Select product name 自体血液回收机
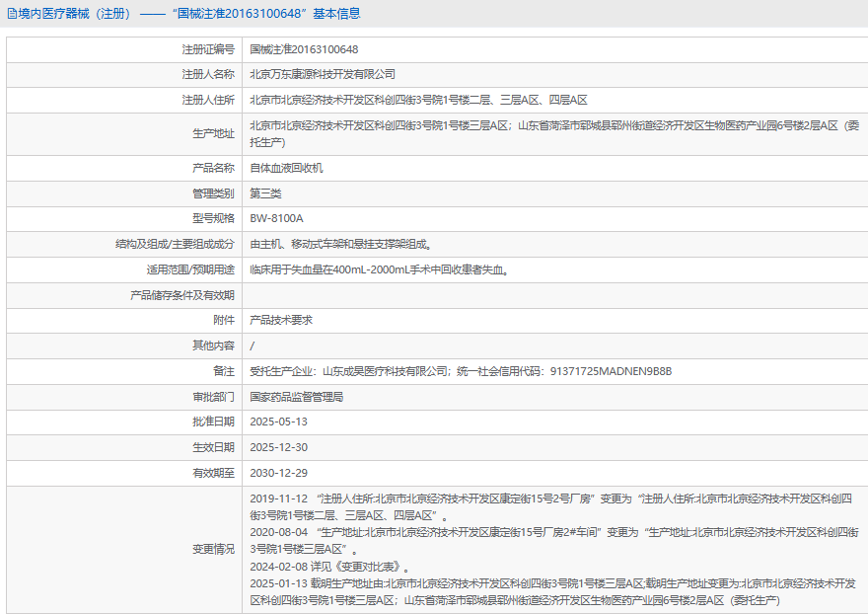The height and width of the screenshot is (614, 868). click(286, 168)
